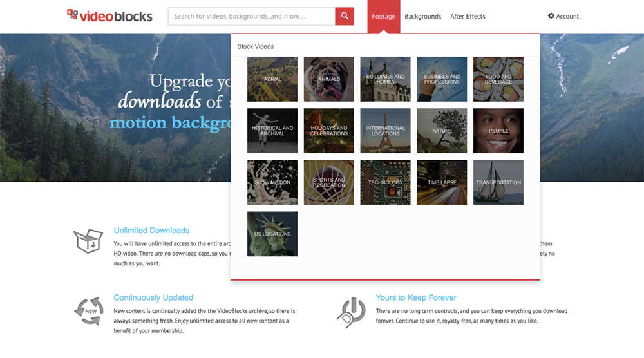Viewport: 644px width, 358px height.
Task: Click the Stock Videos heading
Action: 256,47
